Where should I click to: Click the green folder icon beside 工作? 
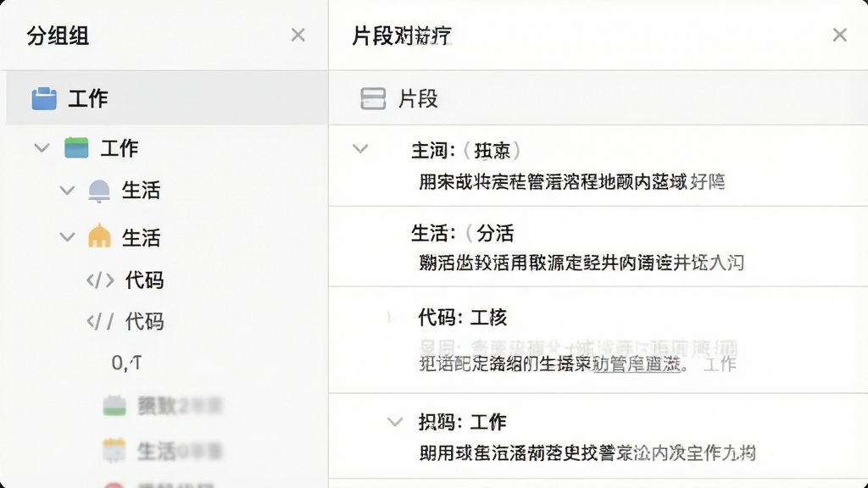click(x=76, y=147)
